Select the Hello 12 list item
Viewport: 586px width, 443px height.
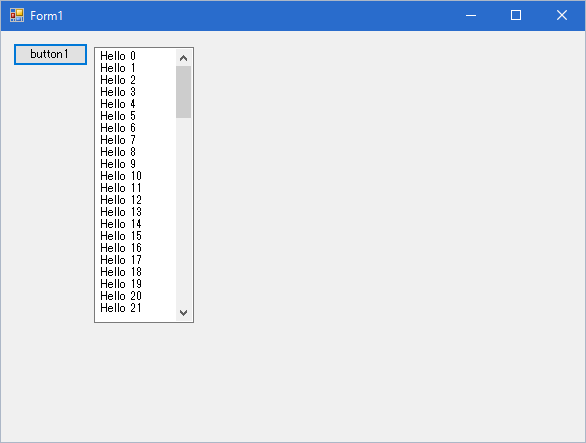point(136,200)
